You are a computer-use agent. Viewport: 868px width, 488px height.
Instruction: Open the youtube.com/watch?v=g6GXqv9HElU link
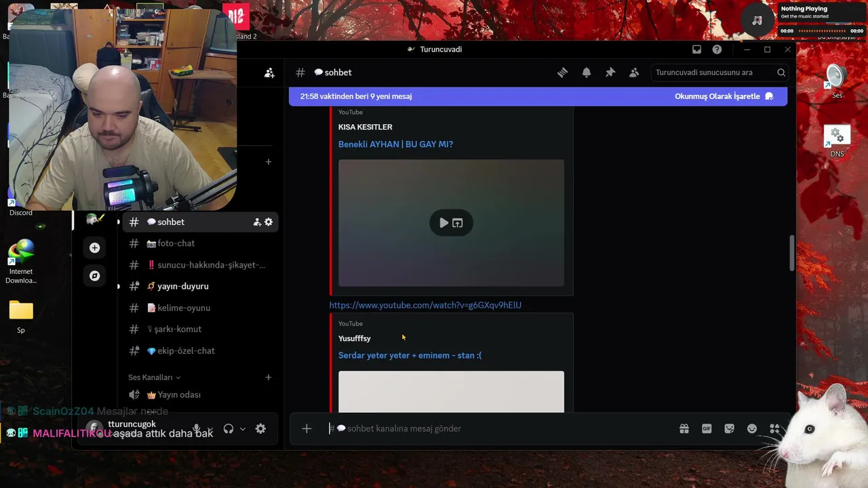coord(425,305)
